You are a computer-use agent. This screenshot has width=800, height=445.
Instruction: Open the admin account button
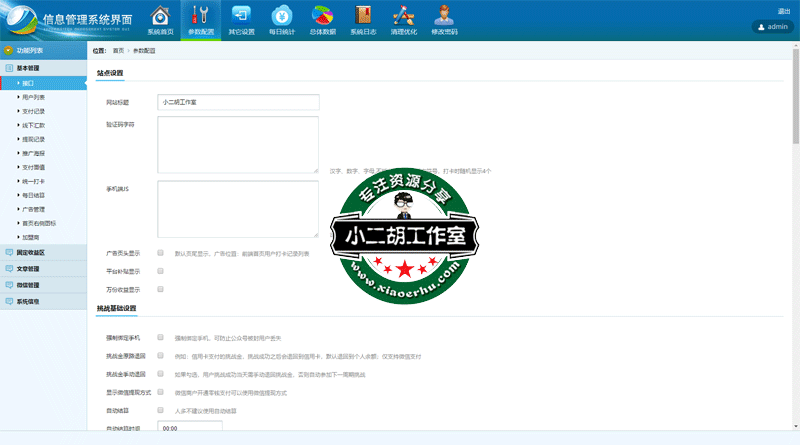click(772, 27)
